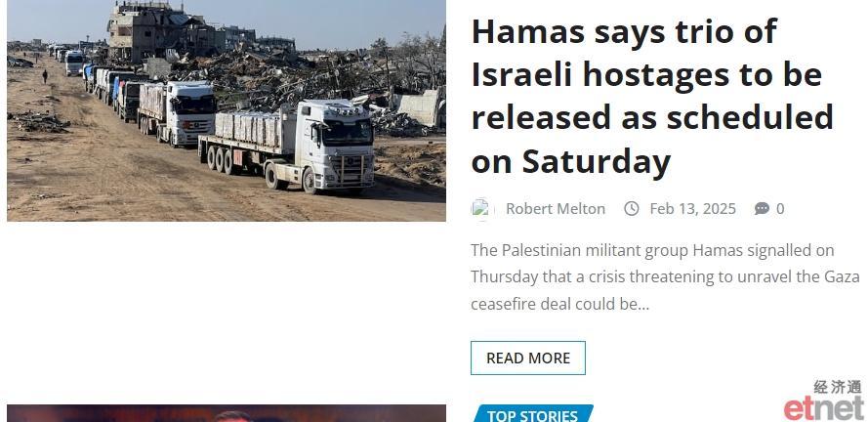
Task: Click the article excerpt about Gaza ceasefire
Action: [x=665, y=276]
